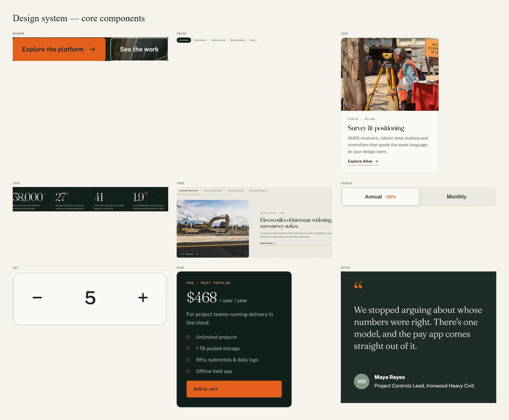Screen dimensions: 509x420
Task: Click the quantity value 5 field
Action: click(90, 298)
